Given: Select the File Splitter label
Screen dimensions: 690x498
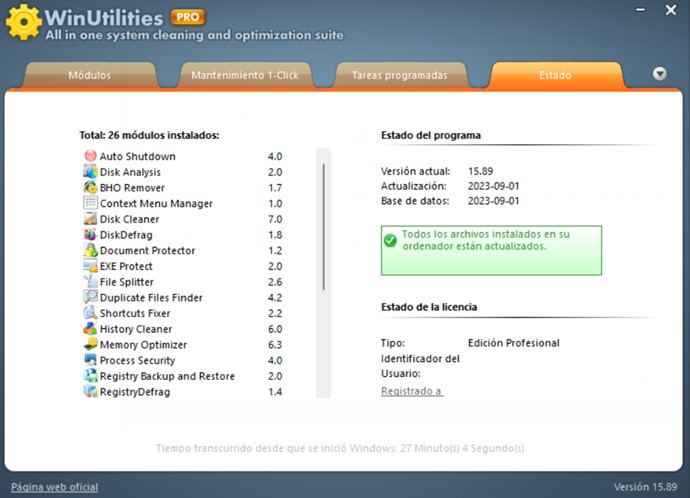Looking at the screenshot, I should pos(127,282).
